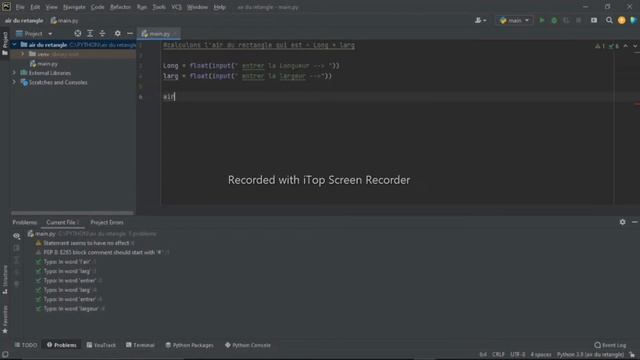Open Search Everywhere magnifier icon
The width and height of the screenshot is (640, 360).
[x=609, y=20]
